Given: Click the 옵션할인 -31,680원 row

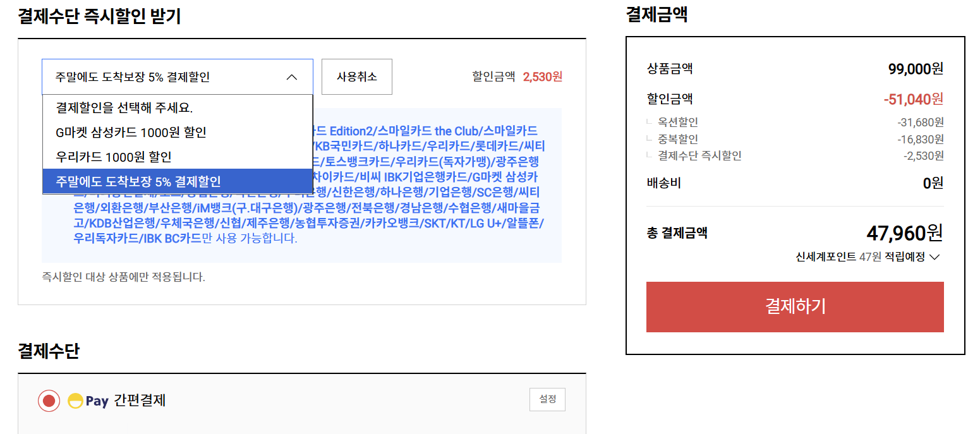Looking at the screenshot, I should click(x=794, y=122).
